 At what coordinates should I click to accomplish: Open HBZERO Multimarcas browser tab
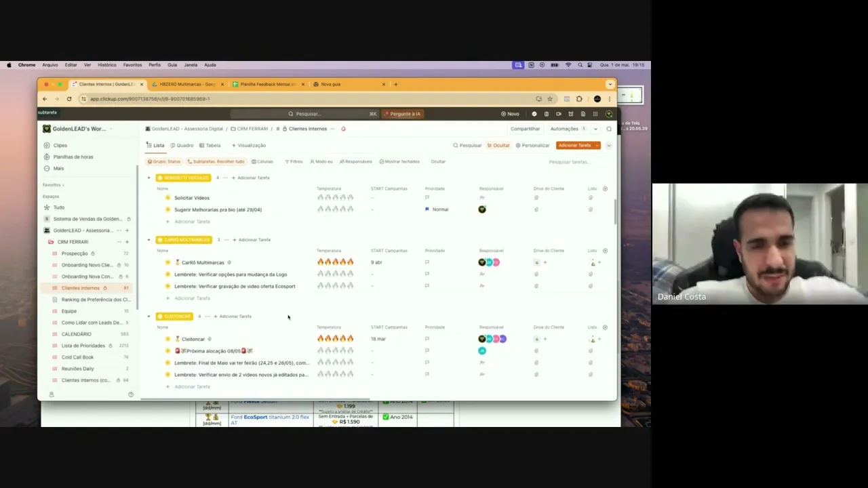187,84
